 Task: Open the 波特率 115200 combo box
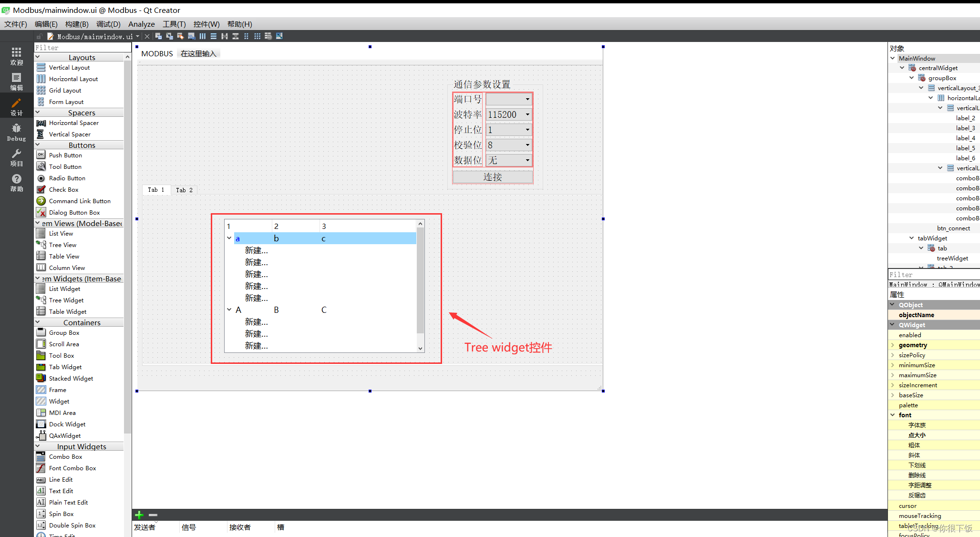508,114
